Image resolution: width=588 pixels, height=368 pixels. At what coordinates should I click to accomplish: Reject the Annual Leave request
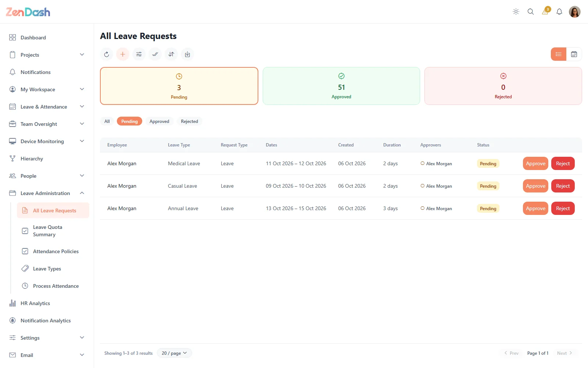pos(563,209)
